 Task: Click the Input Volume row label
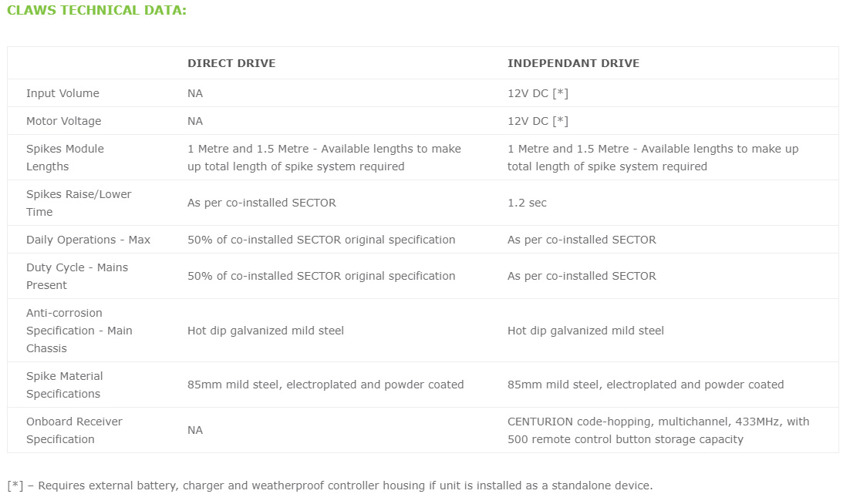[63, 93]
